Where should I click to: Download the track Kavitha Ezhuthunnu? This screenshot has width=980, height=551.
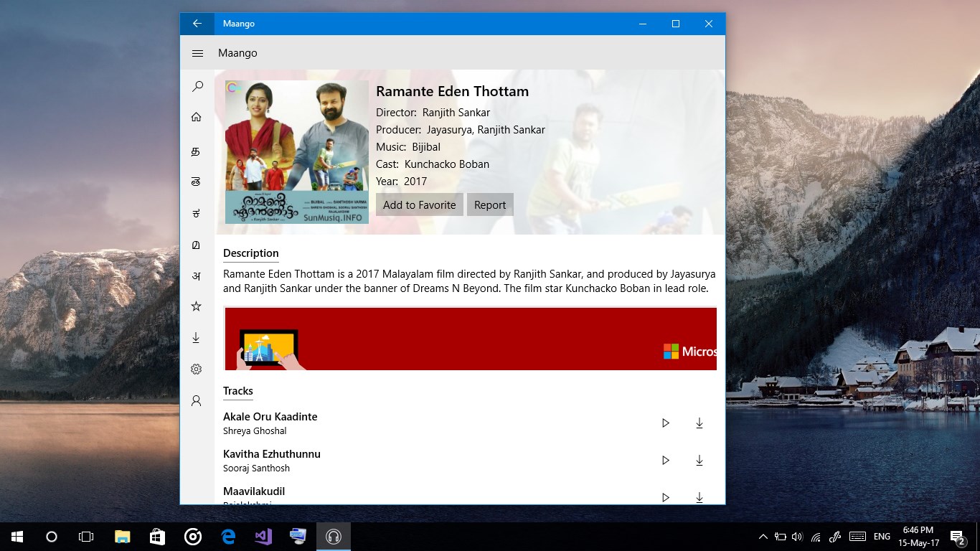tap(699, 461)
